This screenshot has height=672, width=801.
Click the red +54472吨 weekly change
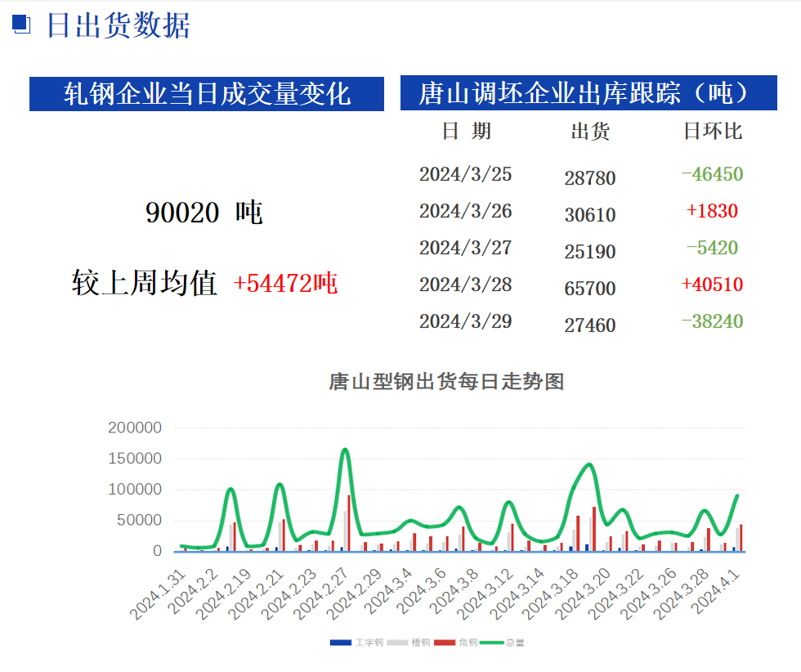click(285, 284)
